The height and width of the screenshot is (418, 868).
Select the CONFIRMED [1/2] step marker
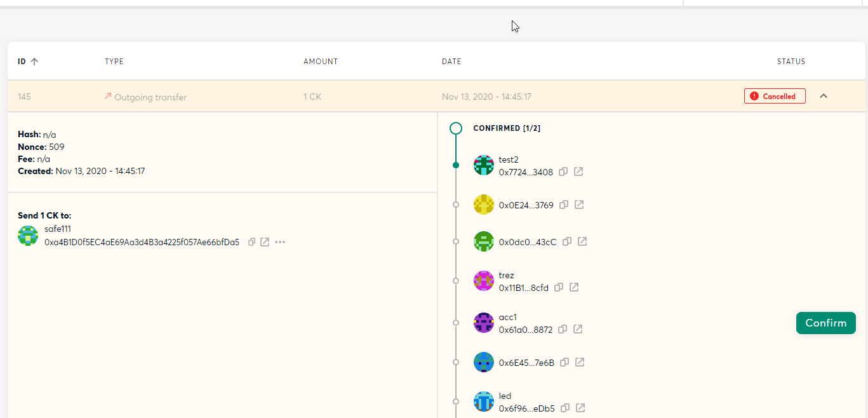click(455, 128)
